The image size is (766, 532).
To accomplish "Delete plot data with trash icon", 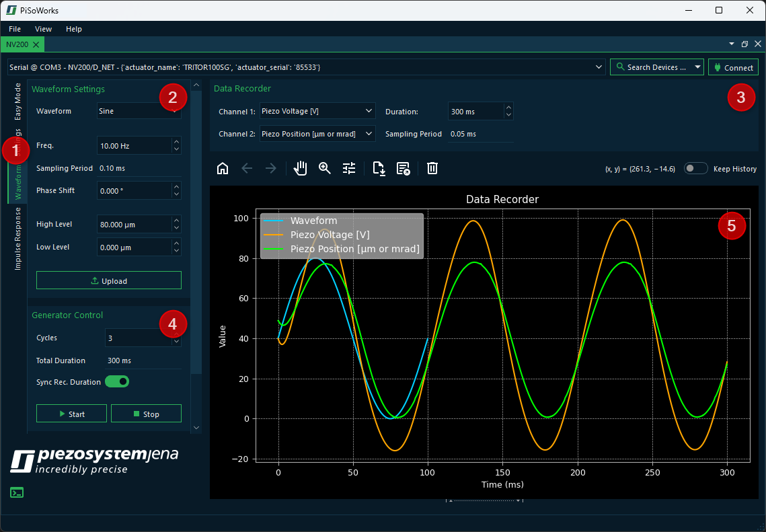I will [432, 168].
